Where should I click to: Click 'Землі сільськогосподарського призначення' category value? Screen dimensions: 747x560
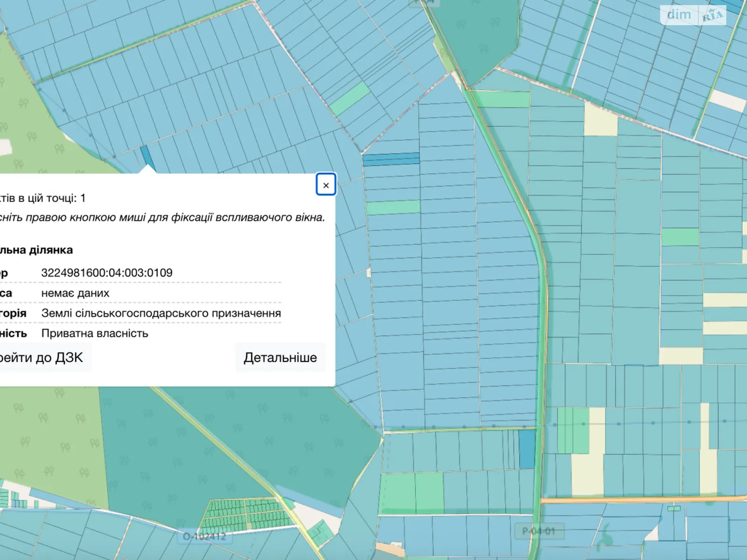(161, 313)
